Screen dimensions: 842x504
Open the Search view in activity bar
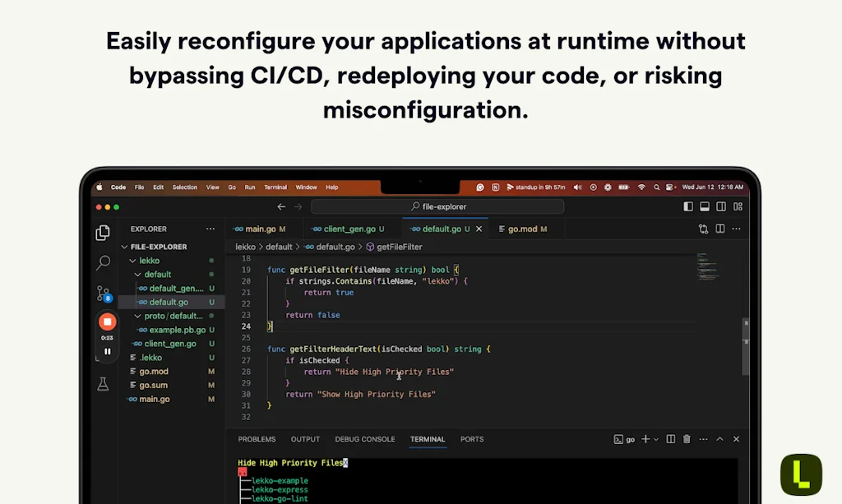(x=103, y=263)
